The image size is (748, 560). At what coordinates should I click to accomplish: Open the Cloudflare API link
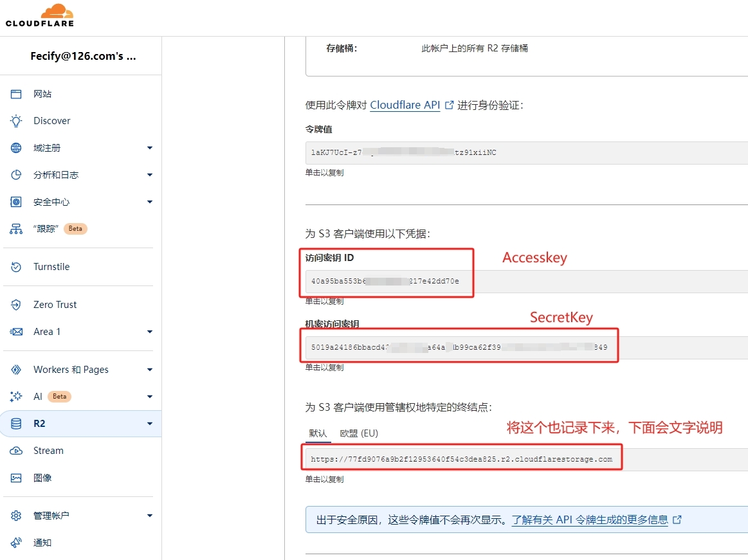pyautogui.click(x=405, y=105)
